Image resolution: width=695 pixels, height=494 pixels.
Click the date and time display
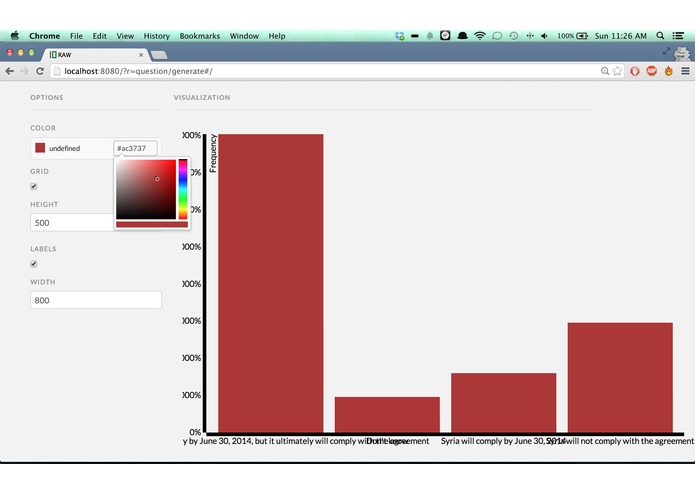point(621,36)
